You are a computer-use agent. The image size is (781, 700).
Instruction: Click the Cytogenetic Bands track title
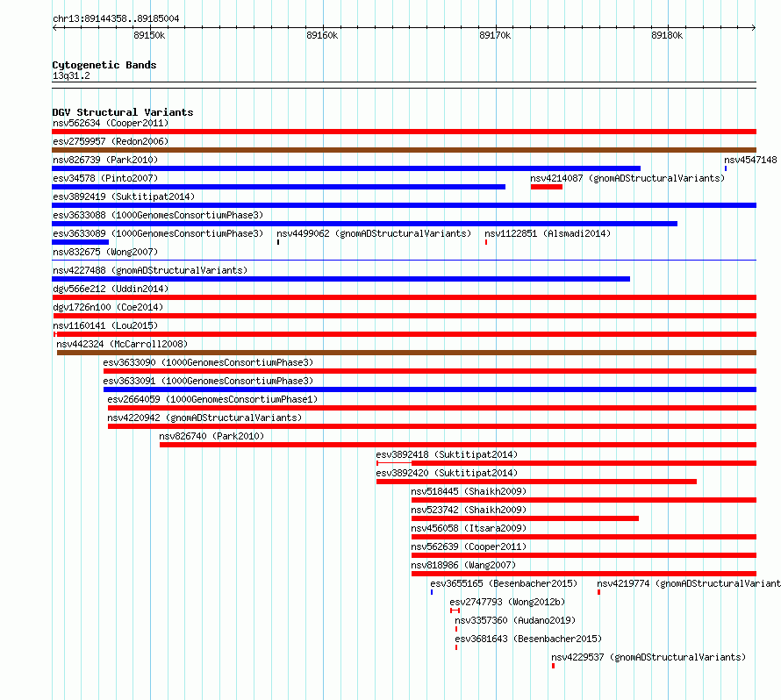click(x=104, y=65)
